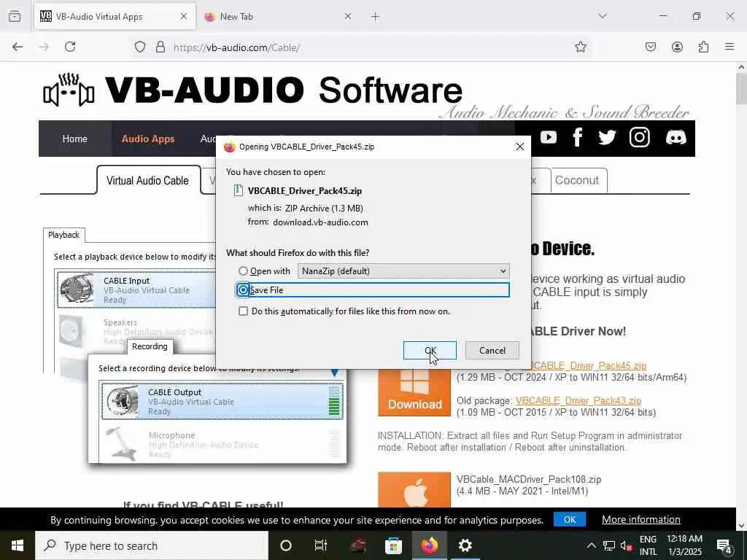Open VB-Audio Twitter icon
Screen dimensions: 747x560
click(x=607, y=138)
